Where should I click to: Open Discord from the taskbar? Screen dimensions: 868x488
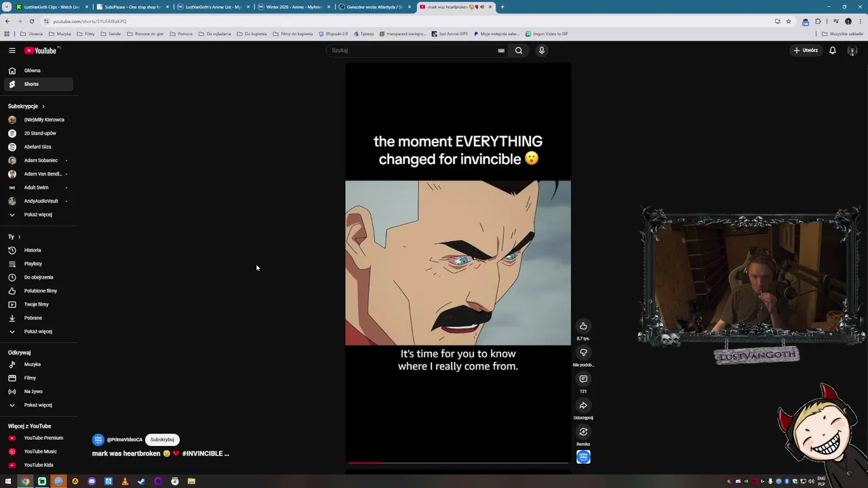[x=92, y=481]
